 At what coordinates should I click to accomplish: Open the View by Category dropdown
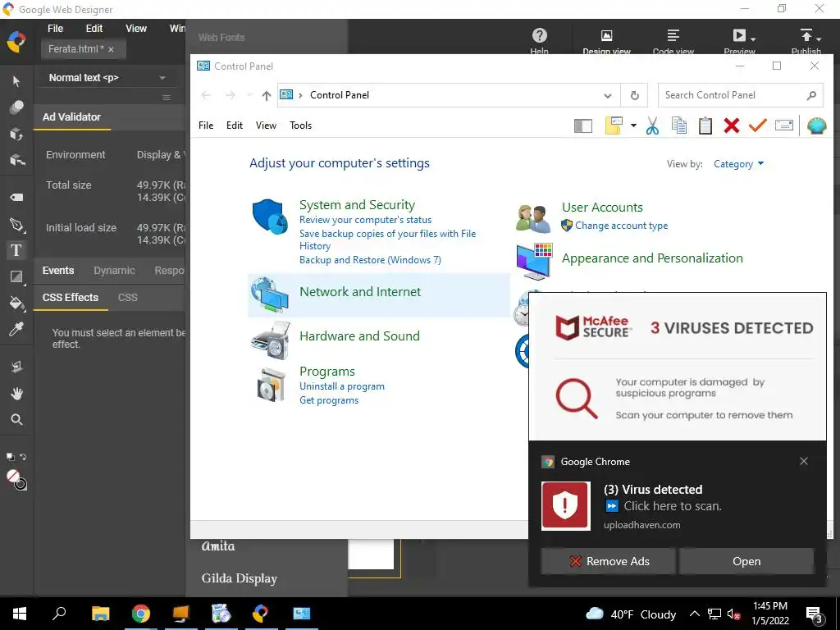[x=738, y=164]
